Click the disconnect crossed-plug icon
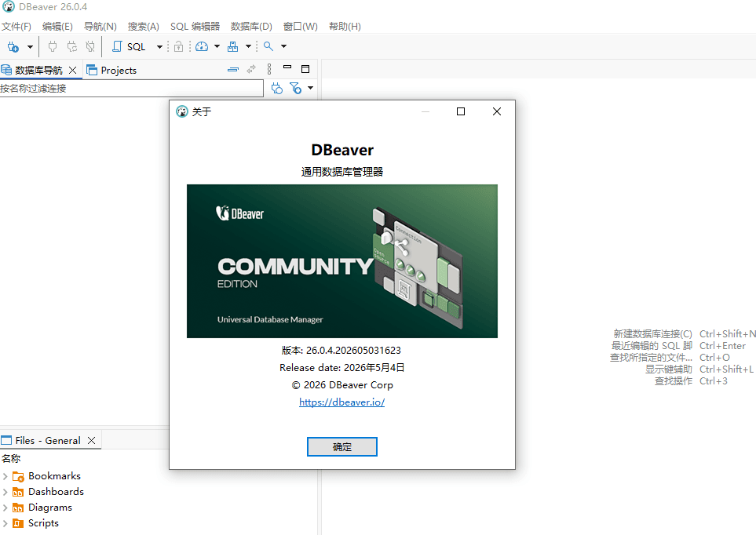 tap(90, 47)
